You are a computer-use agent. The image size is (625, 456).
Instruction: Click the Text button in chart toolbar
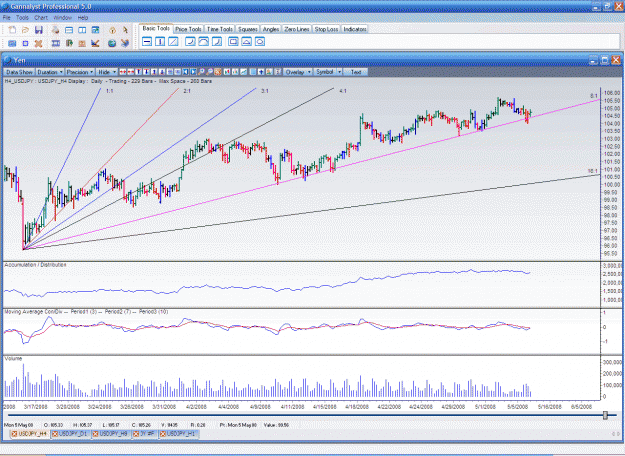click(356, 72)
